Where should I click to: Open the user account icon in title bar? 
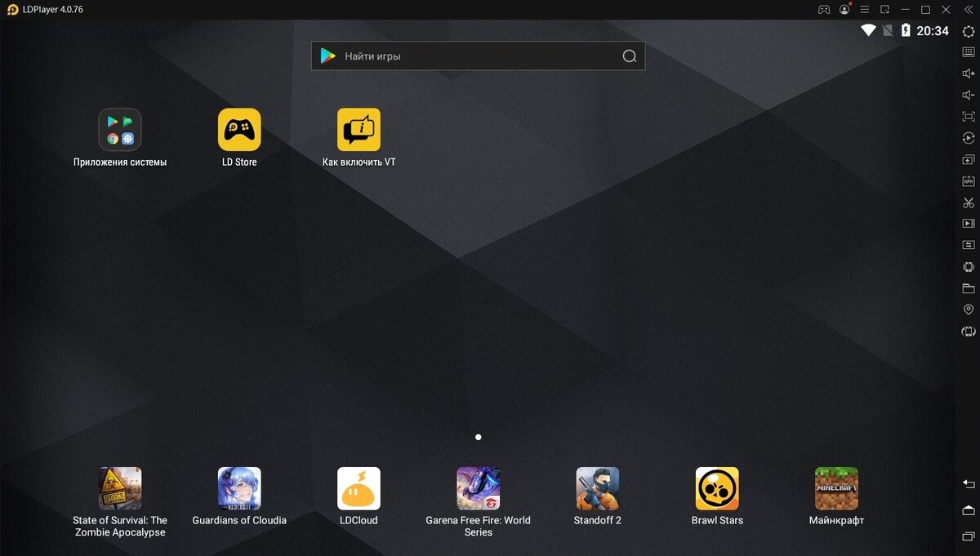(x=844, y=10)
